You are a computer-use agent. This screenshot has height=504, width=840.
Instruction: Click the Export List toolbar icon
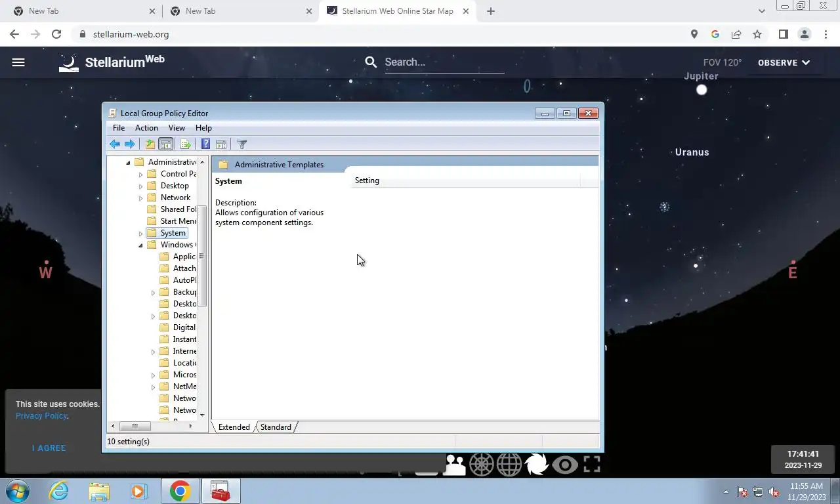point(186,144)
